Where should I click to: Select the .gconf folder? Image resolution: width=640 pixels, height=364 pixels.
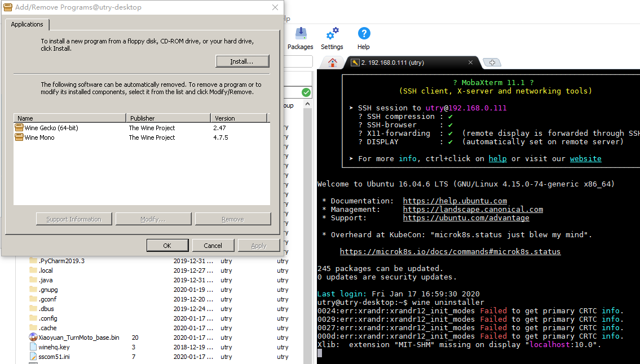pos(47,299)
